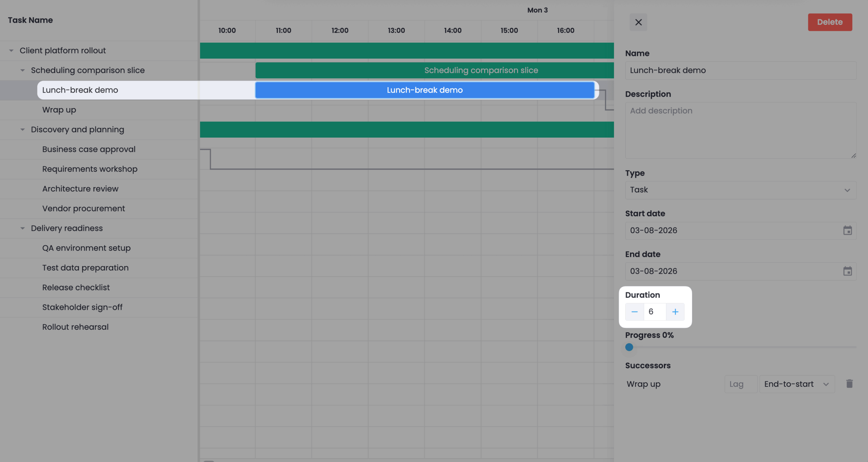Click the 13:00 time header
868x462 pixels.
tap(396, 31)
